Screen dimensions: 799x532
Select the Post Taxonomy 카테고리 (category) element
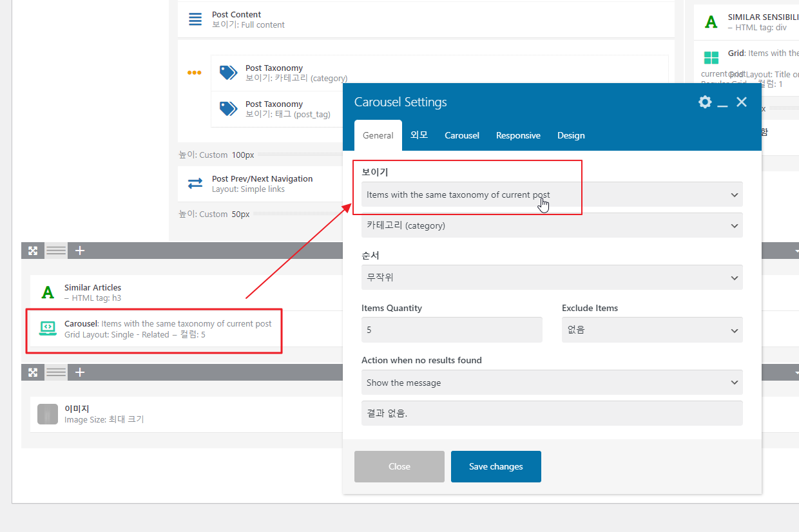[x=296, y=73]
